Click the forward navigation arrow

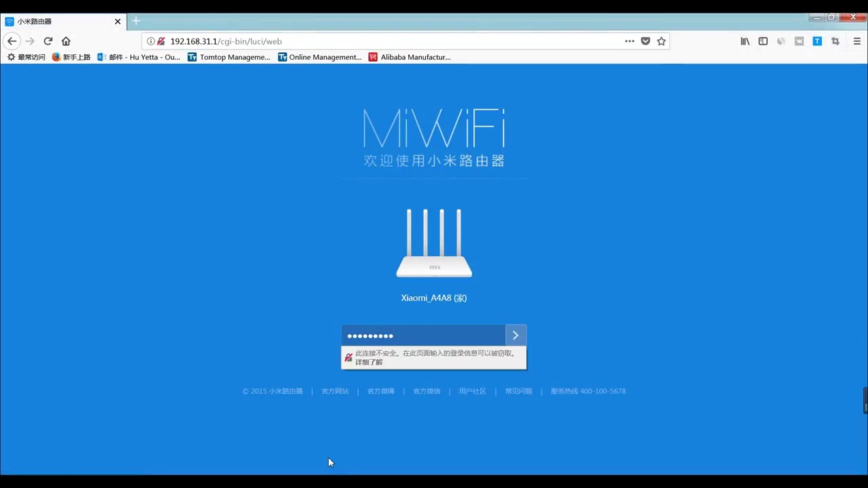[30, 41]
